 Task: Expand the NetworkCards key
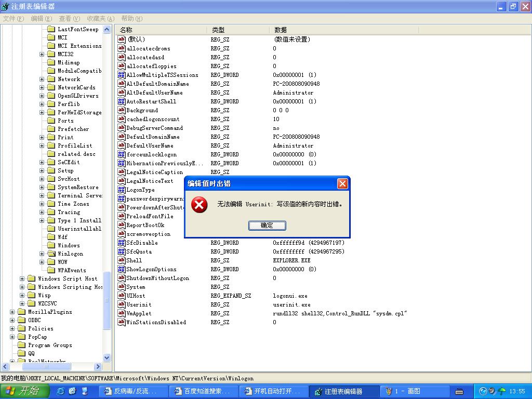pyautogui.click(x=42, y=87)
